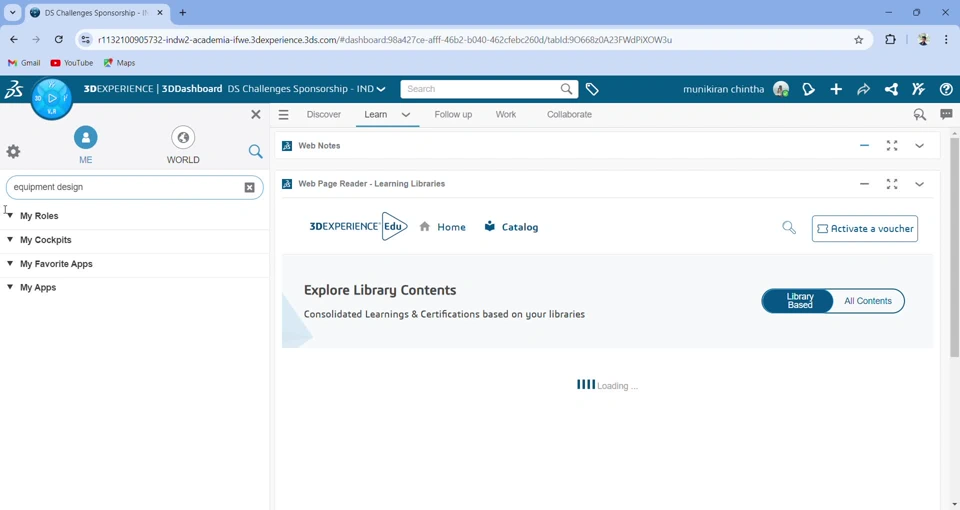Open compass panel settings gear

[x=13, y=151]
